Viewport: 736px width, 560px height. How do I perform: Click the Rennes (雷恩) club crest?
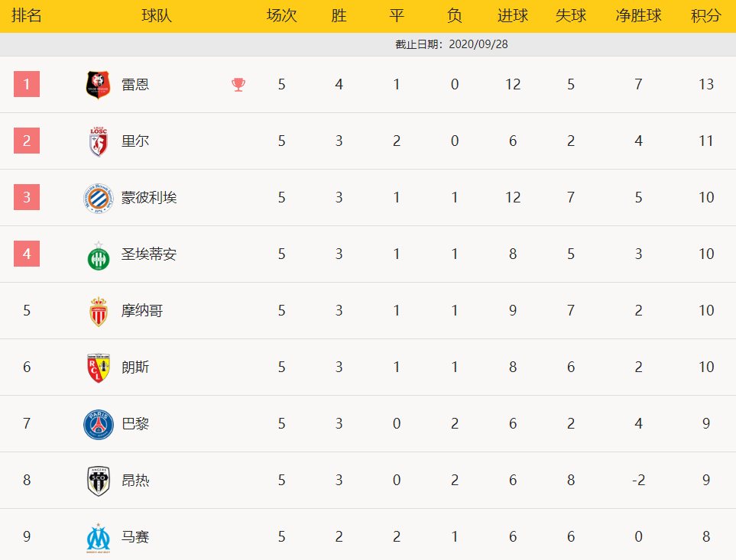click(98, 85)
